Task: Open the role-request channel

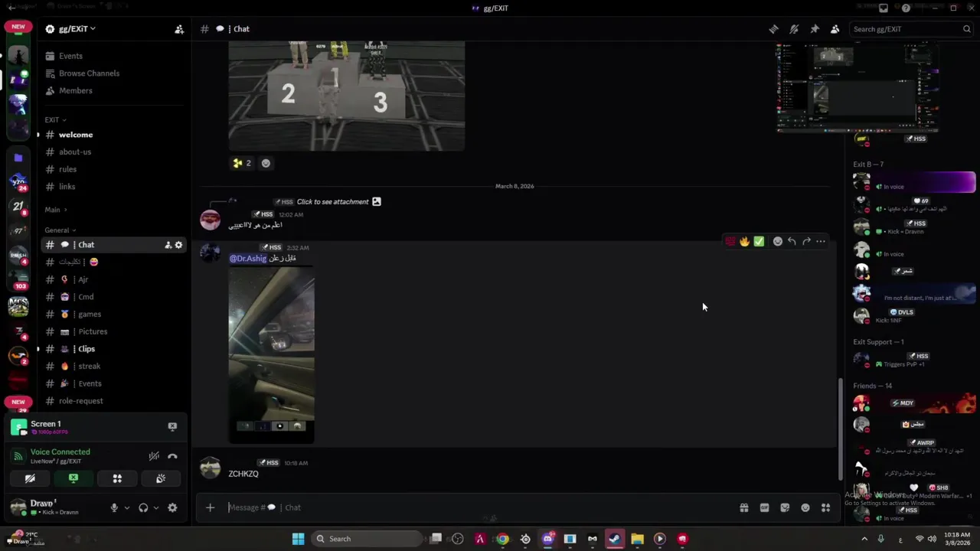Action: 80,401
